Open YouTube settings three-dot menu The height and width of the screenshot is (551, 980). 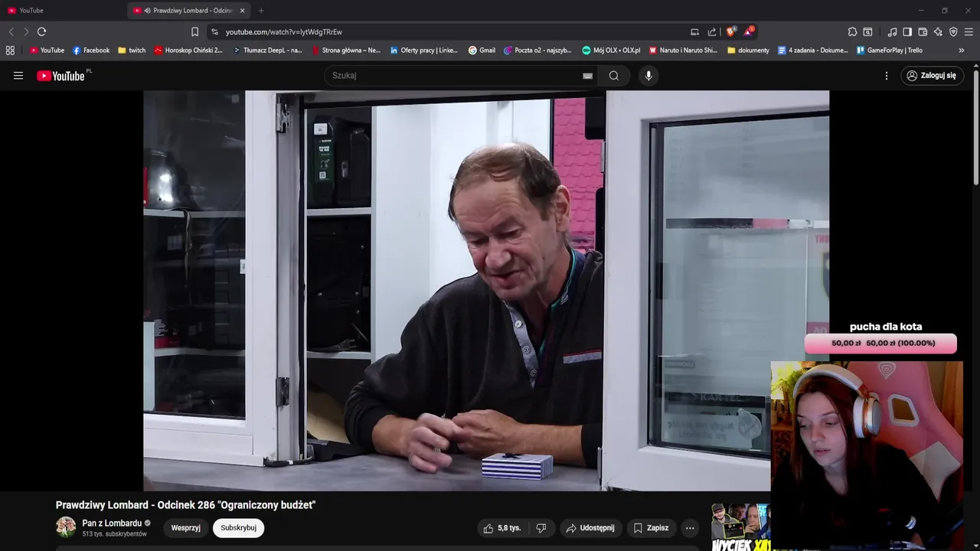tap(887, 76)
